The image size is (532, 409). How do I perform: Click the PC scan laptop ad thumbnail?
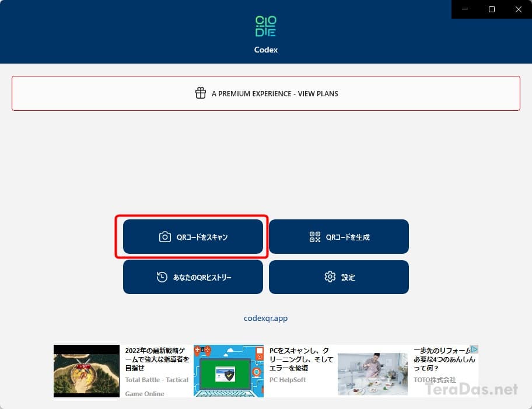click(229, 371)
